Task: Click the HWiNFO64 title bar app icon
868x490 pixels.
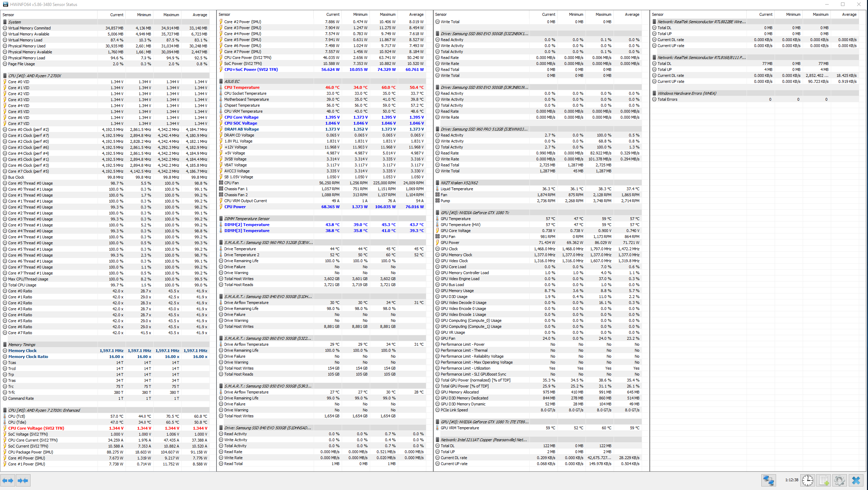Action: (5, 5)
